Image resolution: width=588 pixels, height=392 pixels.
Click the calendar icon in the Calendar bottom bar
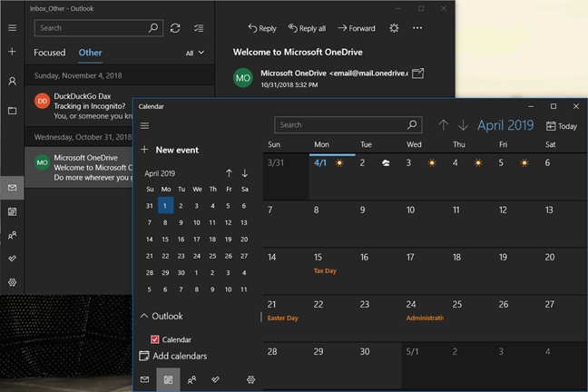168,379
